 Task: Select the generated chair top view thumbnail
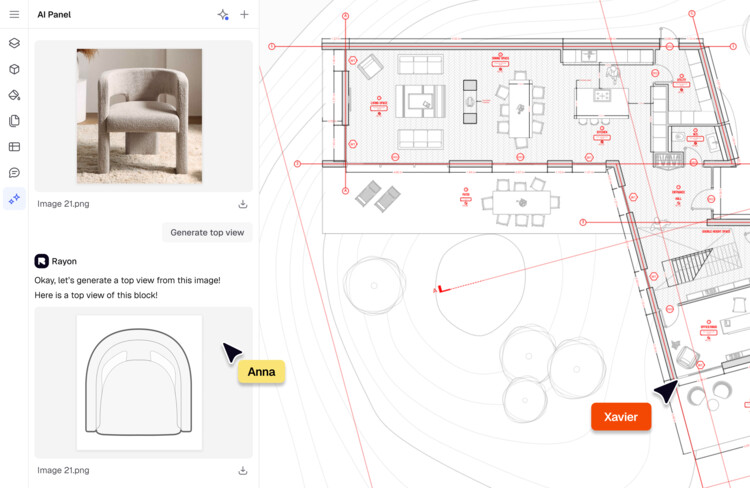(x=139, y=383)
